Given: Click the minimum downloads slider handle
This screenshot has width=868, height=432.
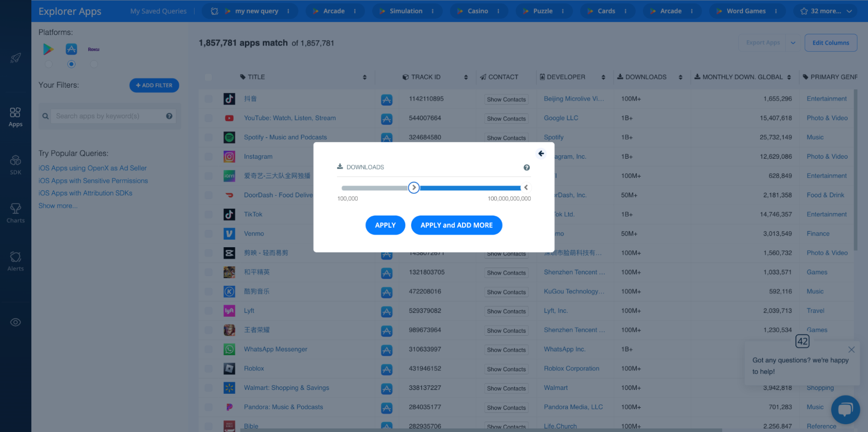Looking at the screenshot, I should [414, 188].
